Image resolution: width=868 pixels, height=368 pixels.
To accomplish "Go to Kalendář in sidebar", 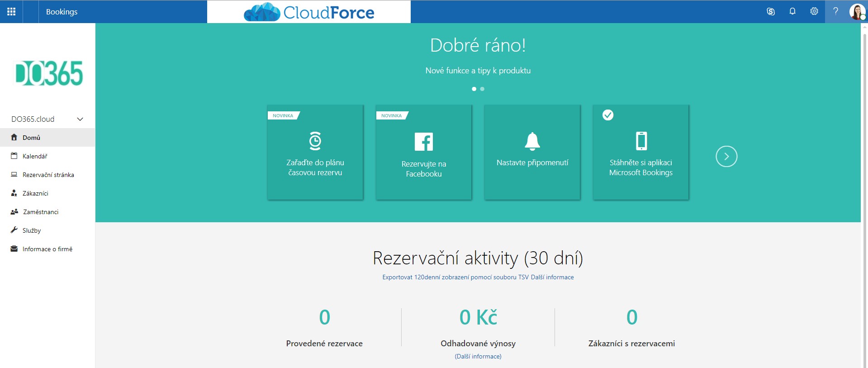I will pyautogui.click(x=35, y=156).
